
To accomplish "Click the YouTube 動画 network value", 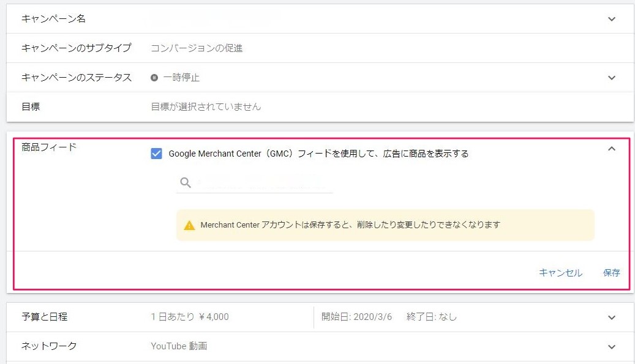I will (179, 346).
